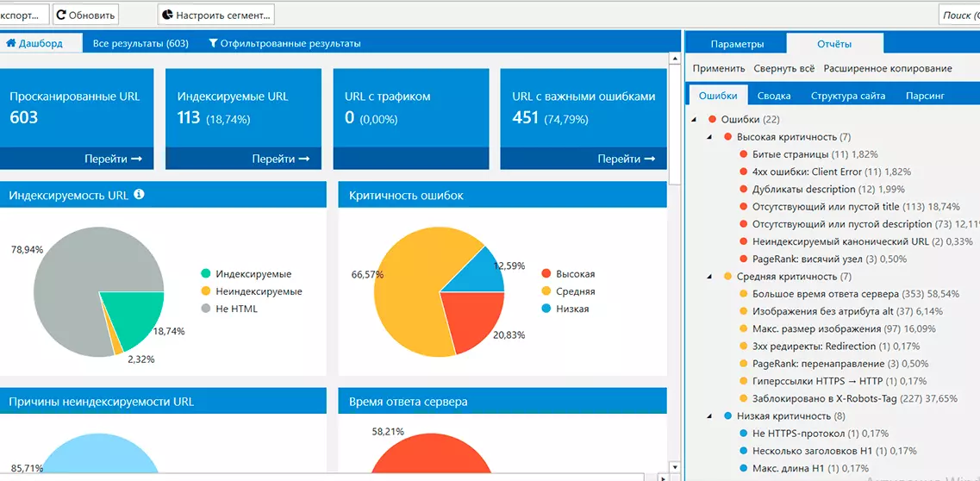
Task: Click Свернуть всё
Action: coord(783,69)
